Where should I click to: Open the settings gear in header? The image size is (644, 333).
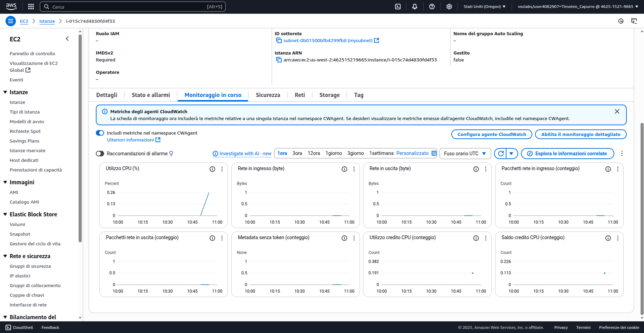(x=449, y=7)
